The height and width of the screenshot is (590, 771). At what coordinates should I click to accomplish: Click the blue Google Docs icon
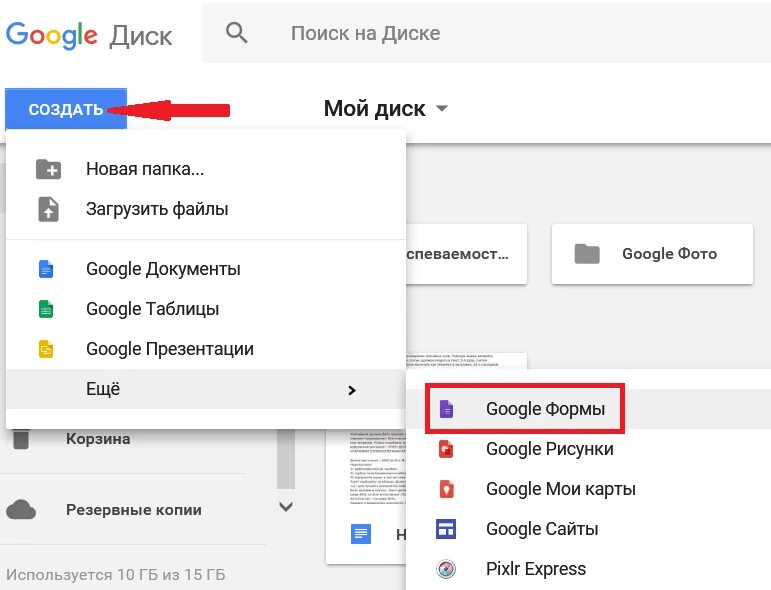46,269
